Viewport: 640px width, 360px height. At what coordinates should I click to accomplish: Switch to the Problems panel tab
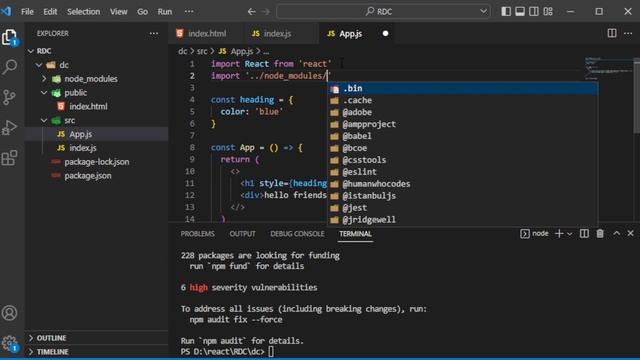[x=198, y=234]
